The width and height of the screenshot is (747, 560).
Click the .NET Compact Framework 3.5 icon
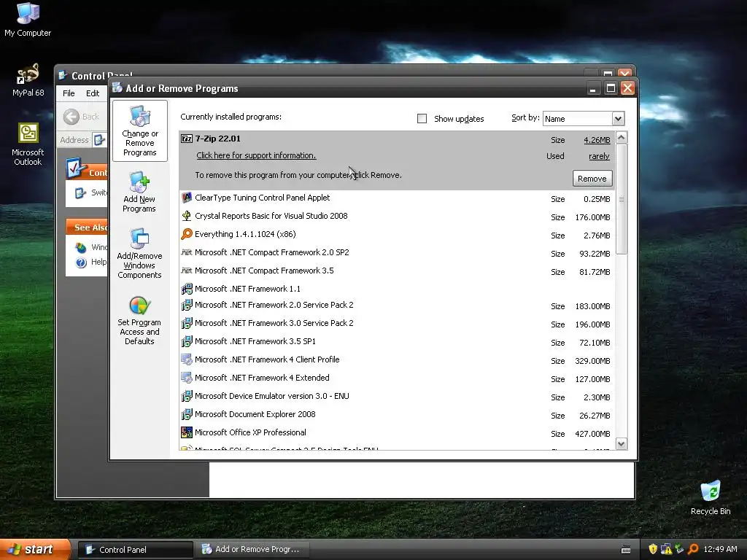coord(187,271)
